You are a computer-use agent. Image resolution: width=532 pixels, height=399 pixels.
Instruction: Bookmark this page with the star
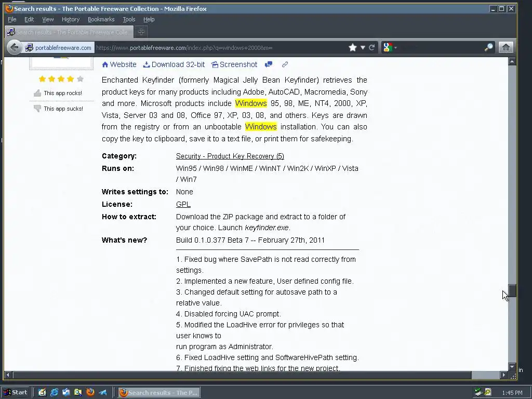(353, 47)
